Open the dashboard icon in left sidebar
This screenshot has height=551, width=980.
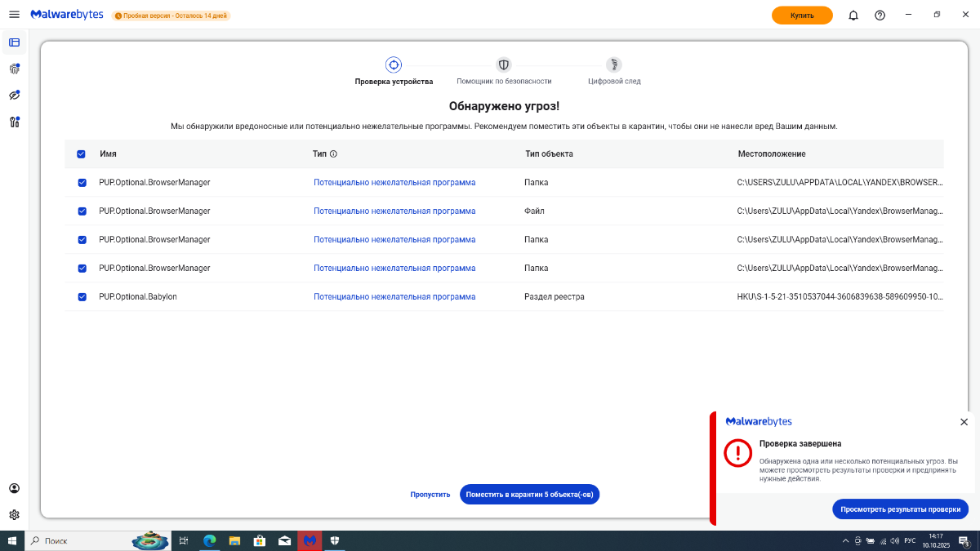[x=14, y=42]
